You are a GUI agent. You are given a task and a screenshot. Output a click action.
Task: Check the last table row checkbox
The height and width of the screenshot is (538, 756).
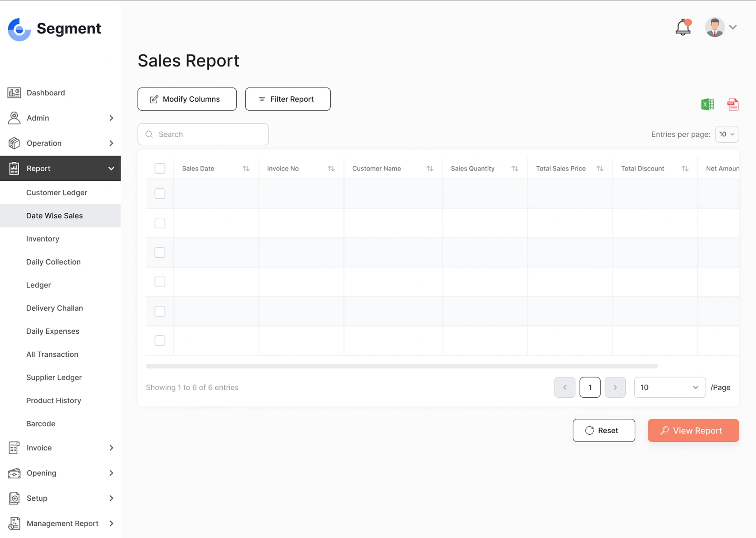pyautogui.click(x=160, y=341)
